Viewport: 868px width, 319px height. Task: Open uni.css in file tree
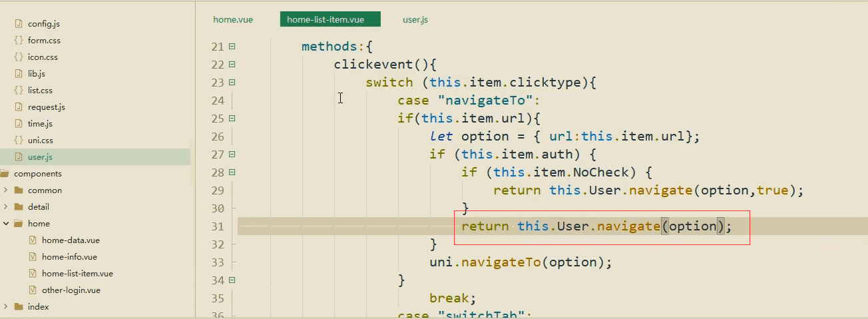(x=41, y=140)
